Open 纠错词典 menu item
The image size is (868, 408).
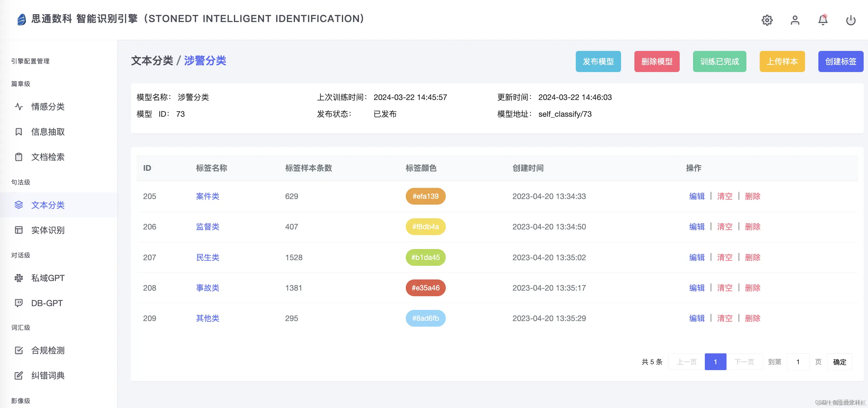pyautogui.click(x=47, y=375)
